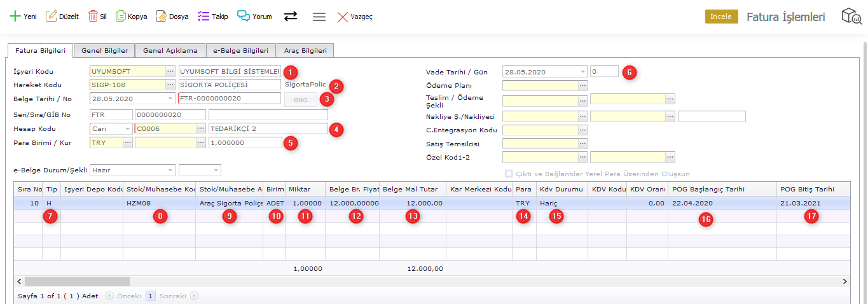This screenshot has width=868, height=304.
Task: Click the swap arrows icon in toolbar
Action: 291,17
